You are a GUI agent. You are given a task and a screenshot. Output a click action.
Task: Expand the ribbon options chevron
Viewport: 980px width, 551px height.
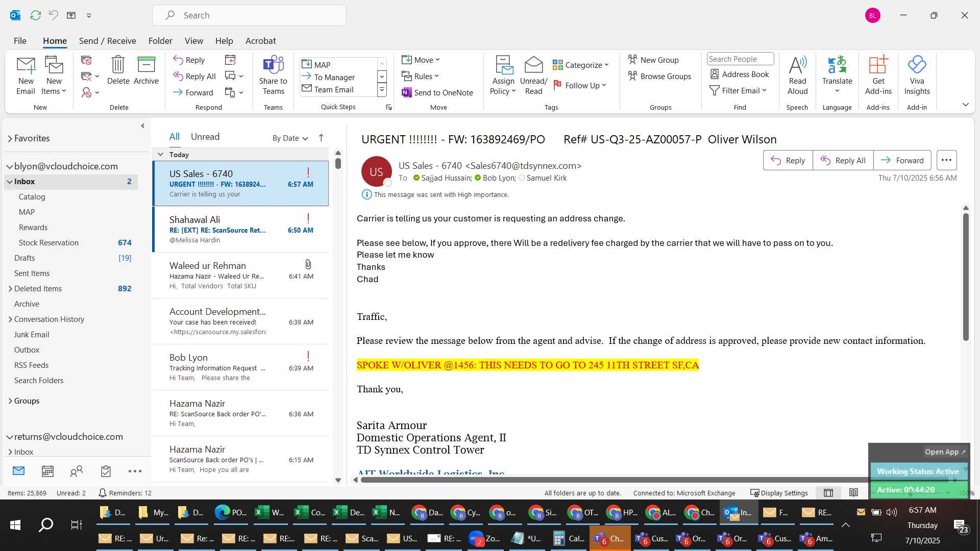click(x=965, y=105)
